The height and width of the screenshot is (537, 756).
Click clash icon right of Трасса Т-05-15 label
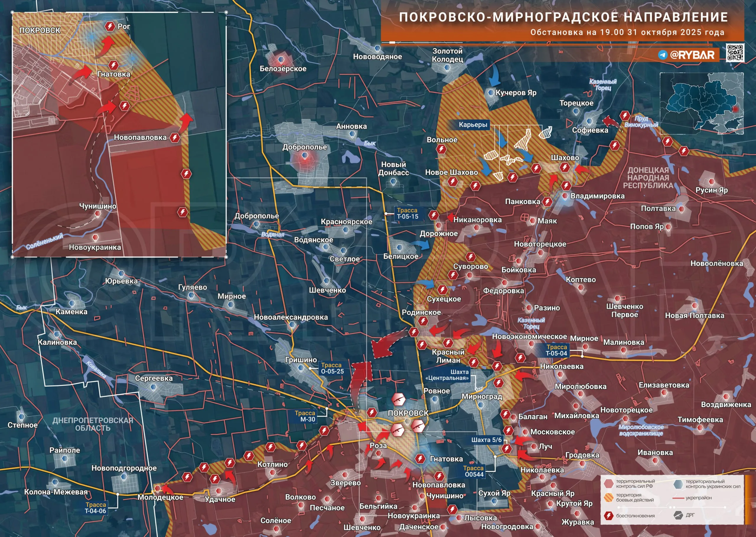click(433, 215)
